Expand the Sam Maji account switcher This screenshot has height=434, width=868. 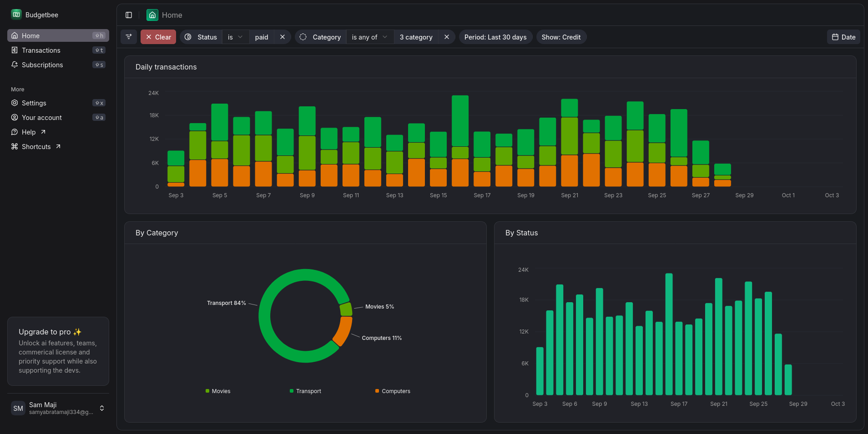pos(102,408)
